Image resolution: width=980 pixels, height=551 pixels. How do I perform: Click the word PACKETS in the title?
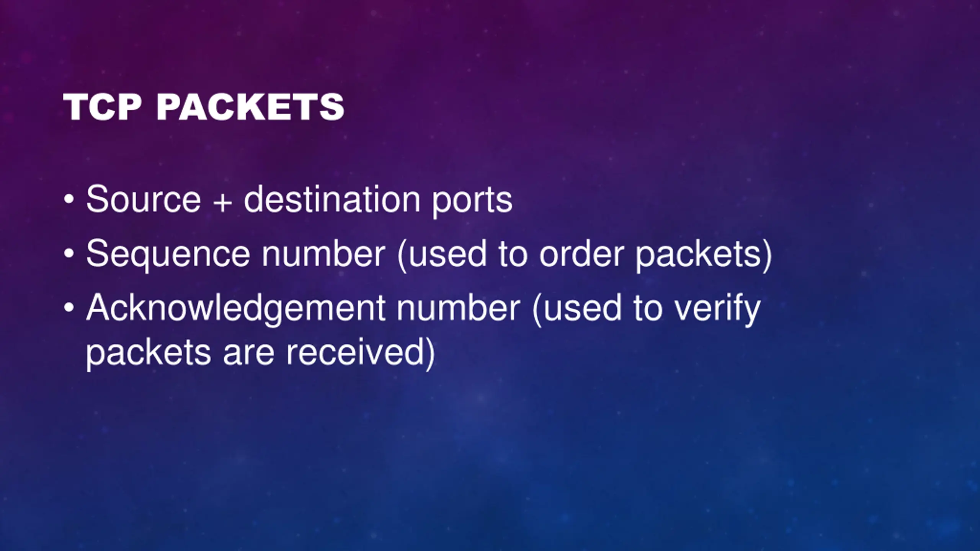[x=250, y=107]
